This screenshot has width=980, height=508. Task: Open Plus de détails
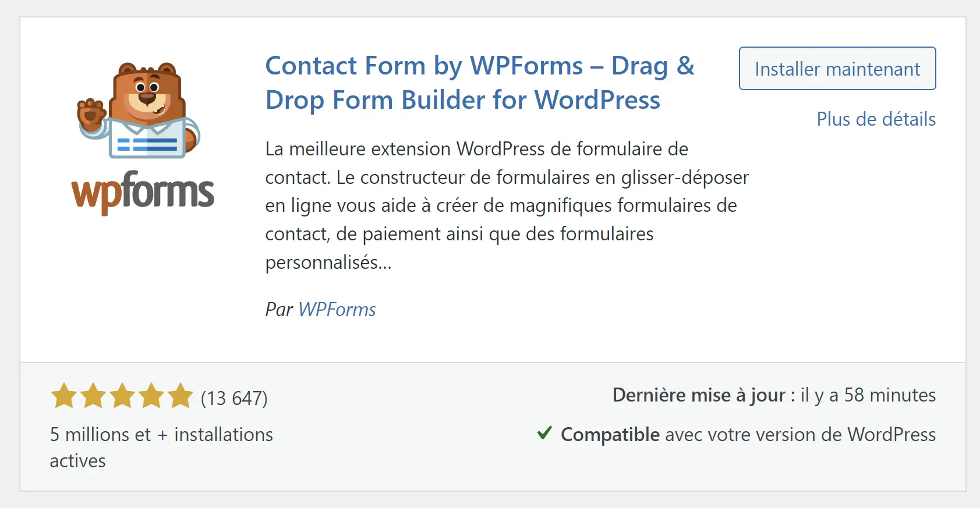coord(876,119)
